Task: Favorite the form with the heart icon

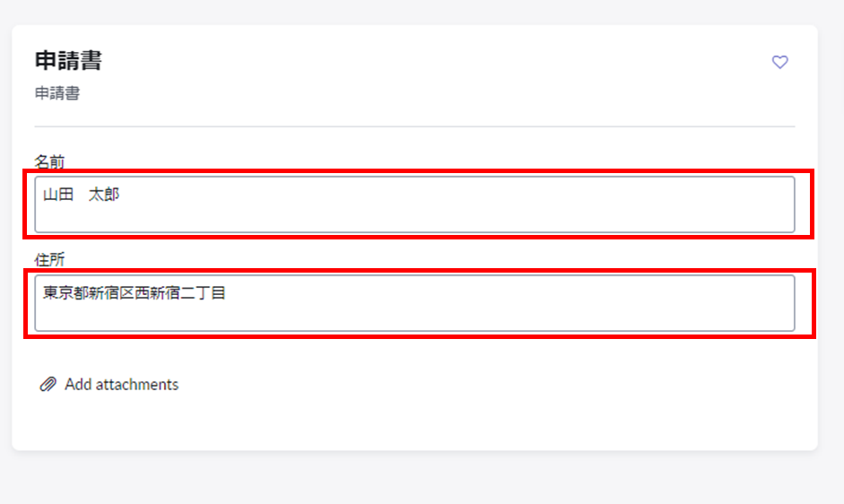Action: 780,62
